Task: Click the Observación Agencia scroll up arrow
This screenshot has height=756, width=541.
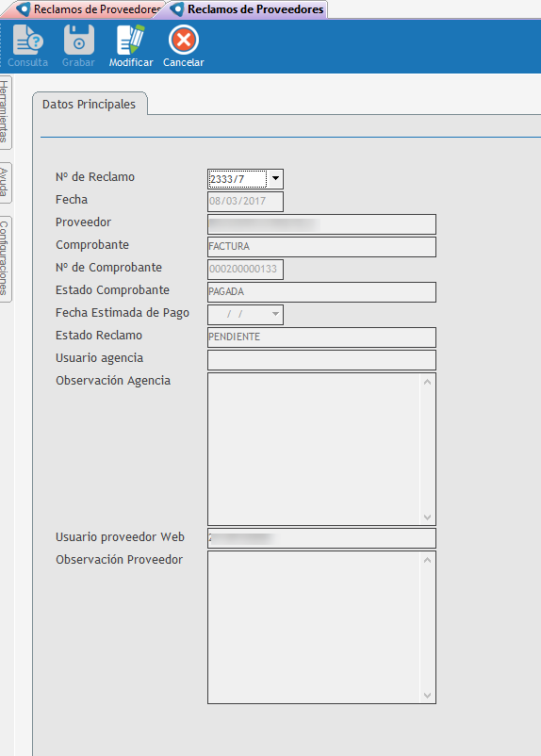Action: pyautogui.click(x=427, y=382)
